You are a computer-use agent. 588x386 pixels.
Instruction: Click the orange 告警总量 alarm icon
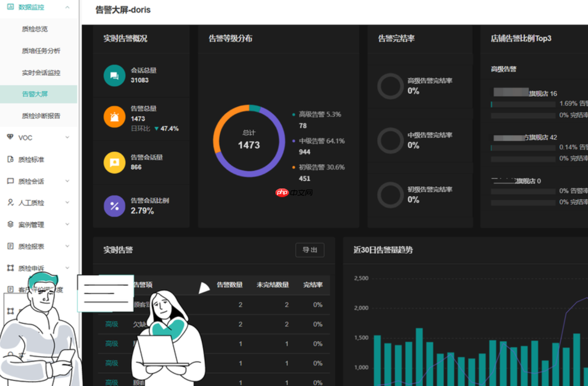coord(114,117)
